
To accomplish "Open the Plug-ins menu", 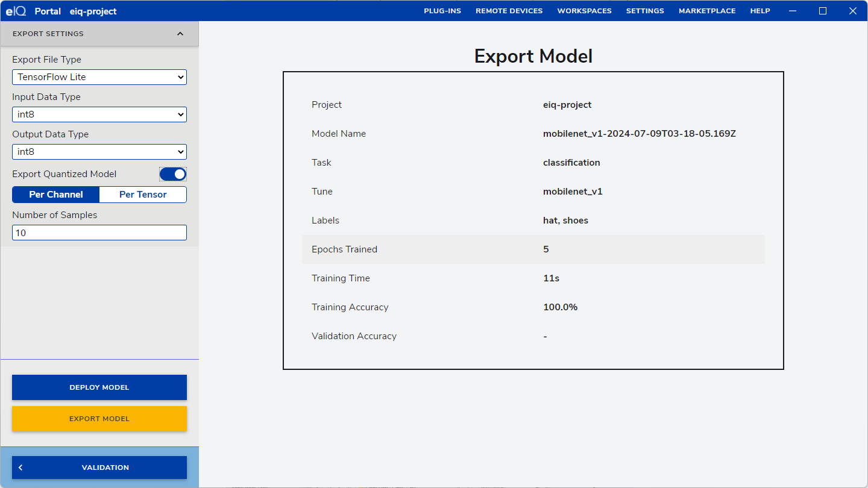I will [442, 11].
